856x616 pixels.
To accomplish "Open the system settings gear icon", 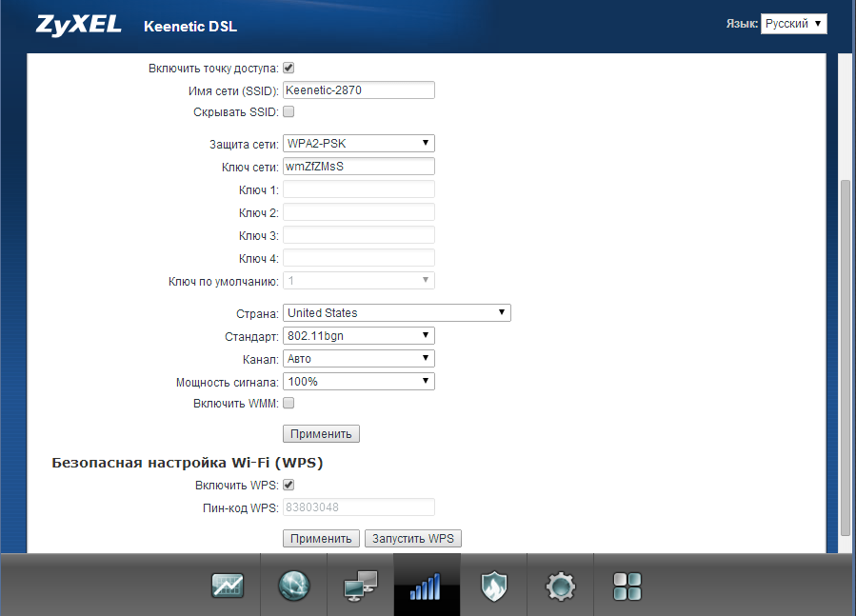I will 560,586.
